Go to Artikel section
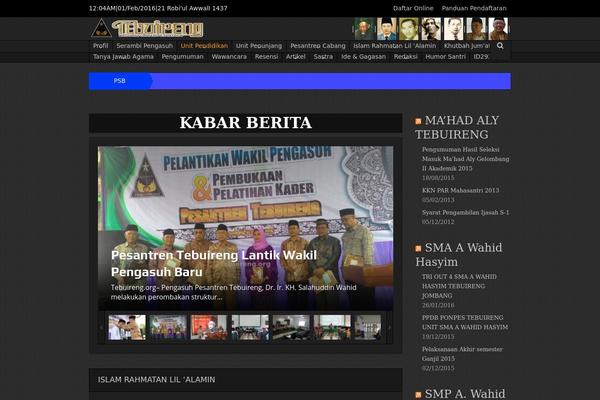 [x=296, y=57]
